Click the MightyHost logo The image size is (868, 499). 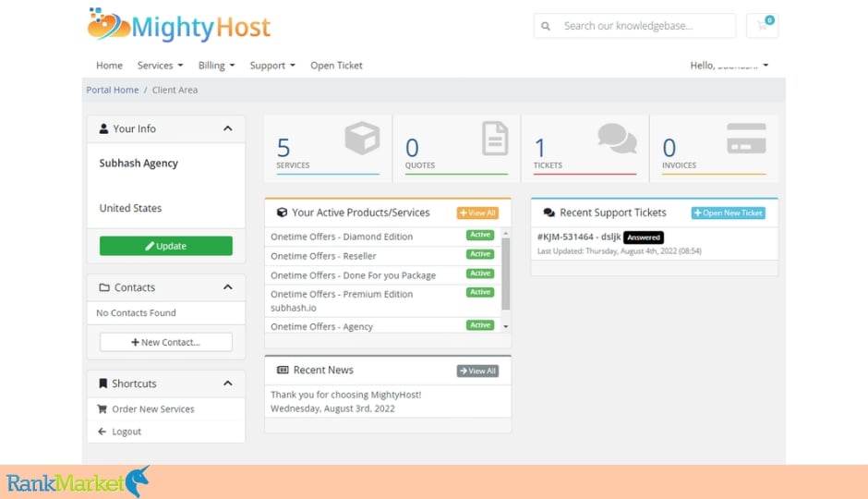pos(179,26)
